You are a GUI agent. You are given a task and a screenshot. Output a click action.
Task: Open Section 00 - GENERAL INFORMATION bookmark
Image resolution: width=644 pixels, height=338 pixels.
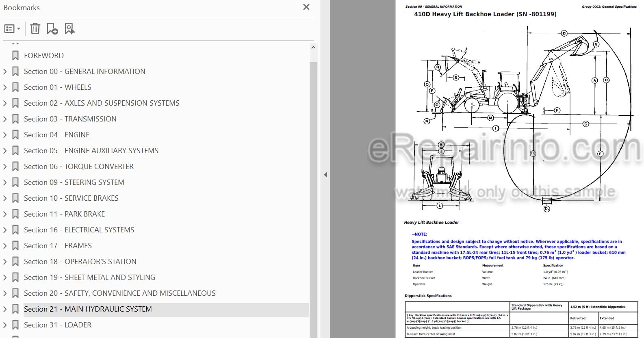pos(85,71)
